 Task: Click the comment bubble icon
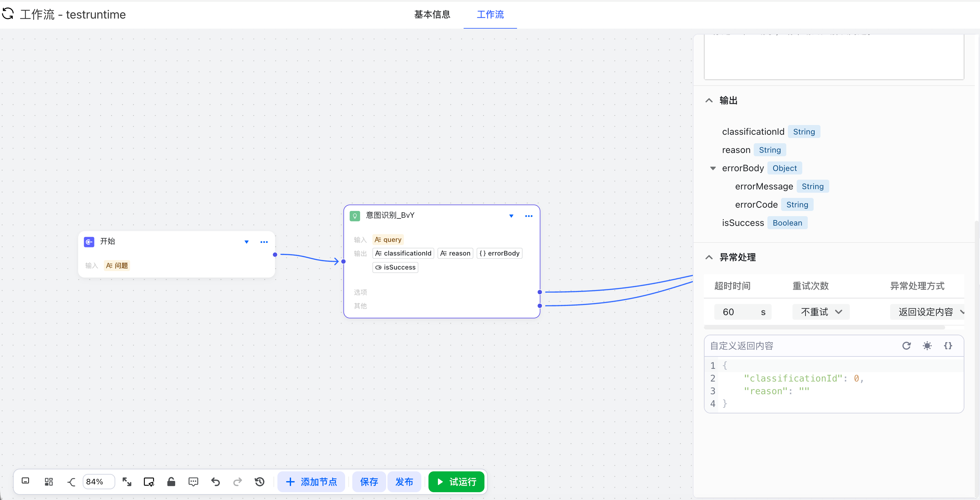[193, 482]
